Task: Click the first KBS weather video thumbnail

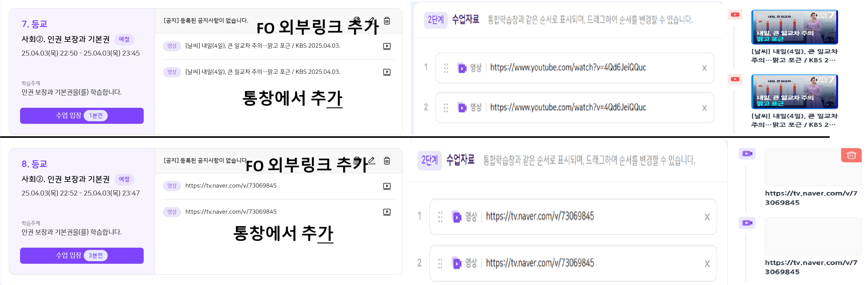Action: click(794, 27)
